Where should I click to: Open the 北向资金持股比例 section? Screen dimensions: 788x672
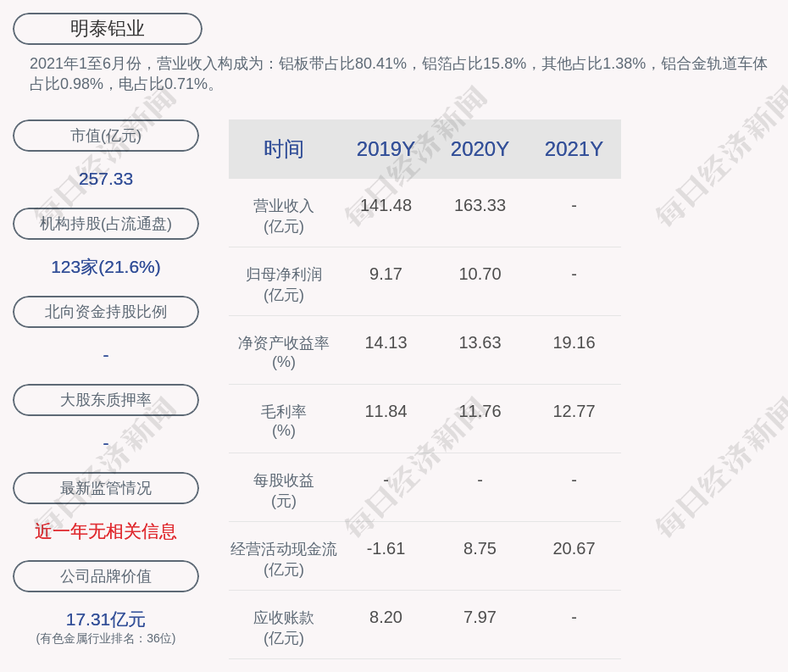(106, 312)
